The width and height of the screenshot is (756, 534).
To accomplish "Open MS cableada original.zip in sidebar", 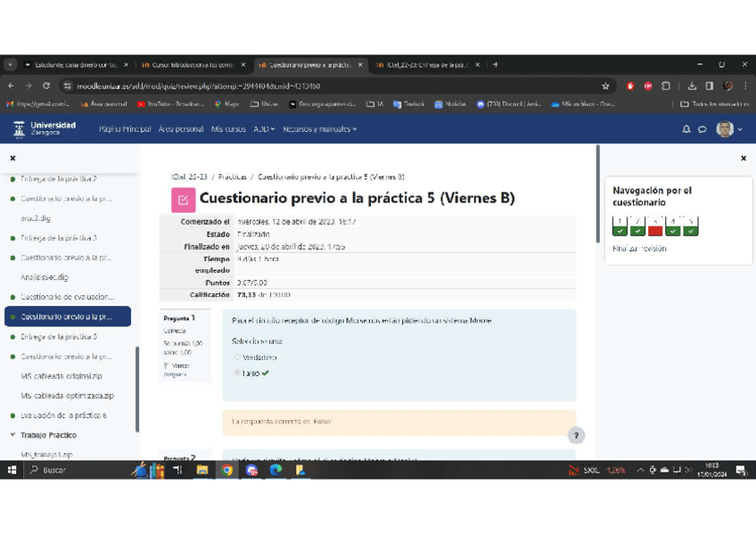I will (62, 376).
